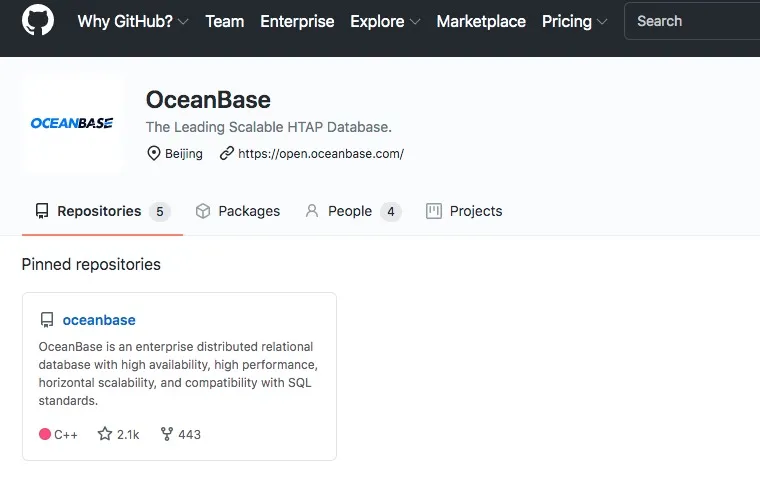This screenshot has width=760, height=477.
Task: Click the Repositories count badge 5
Action: point(159,212)
